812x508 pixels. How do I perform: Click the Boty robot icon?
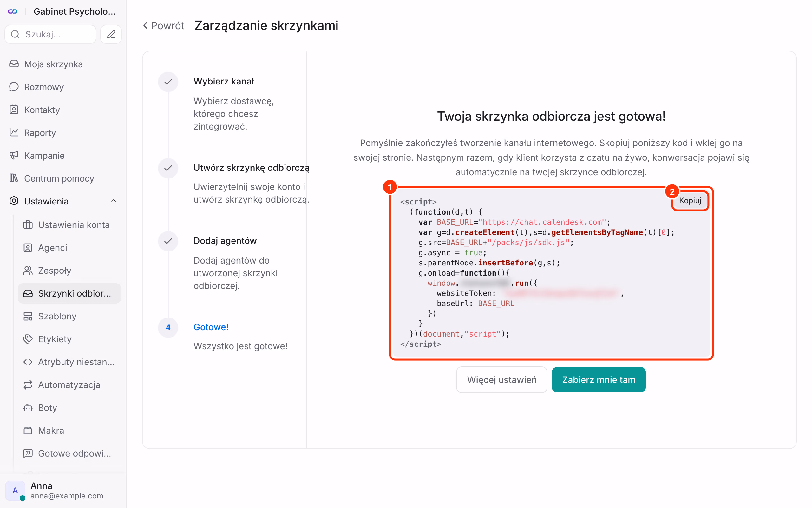pos(28,407)
